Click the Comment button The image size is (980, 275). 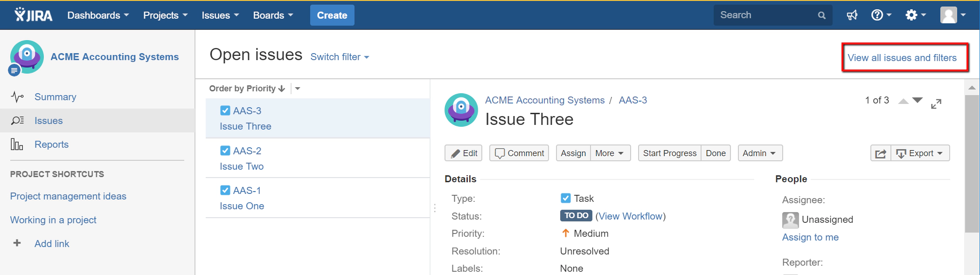(519, 153)
